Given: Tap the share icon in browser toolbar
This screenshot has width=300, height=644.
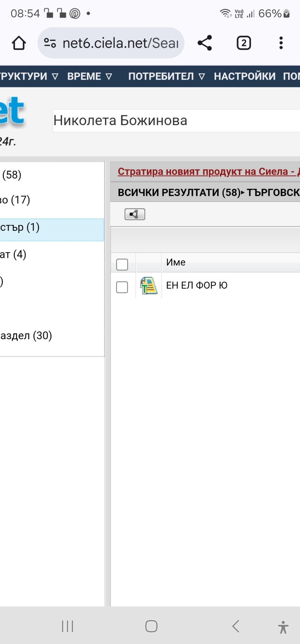Looking at the screenshot, I should [205, 43].
